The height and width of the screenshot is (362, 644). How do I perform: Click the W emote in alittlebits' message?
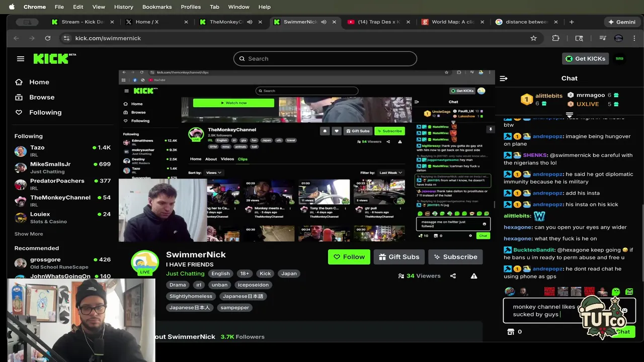point(539,216)
